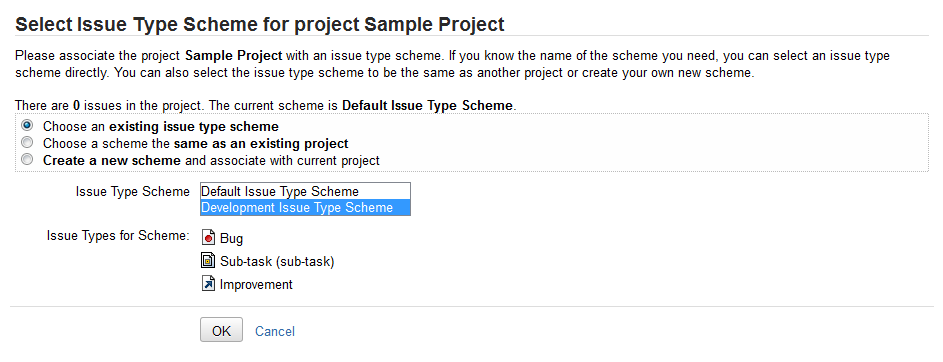
Task: Click the 'Issue Type Scheme' field label
Action: (x=132, y=192)
